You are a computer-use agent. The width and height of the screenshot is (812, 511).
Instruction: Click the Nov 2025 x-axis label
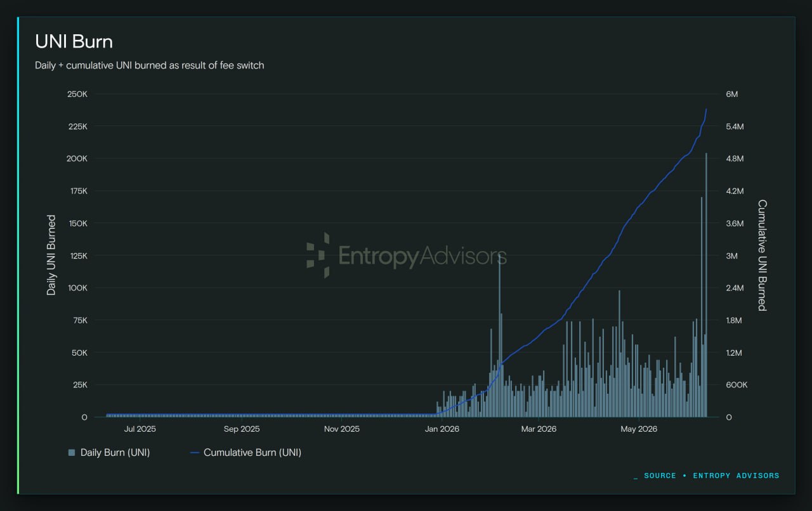pos(341,429)
